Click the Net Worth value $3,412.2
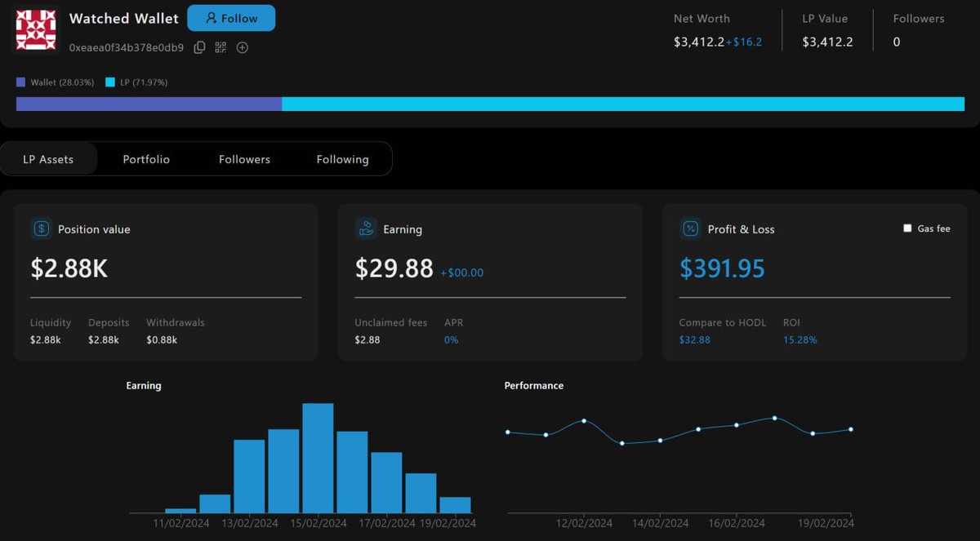Viewport: 980px width, 541px height. (699, 42)
